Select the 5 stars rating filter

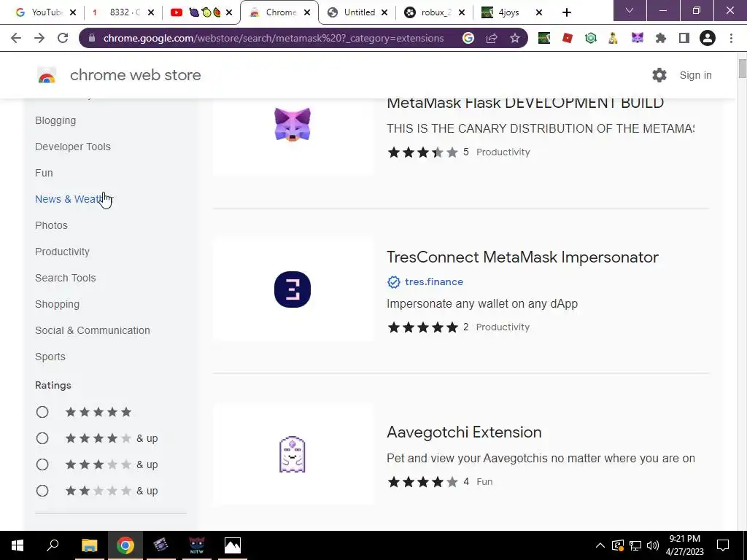click(x=42, y=412)
